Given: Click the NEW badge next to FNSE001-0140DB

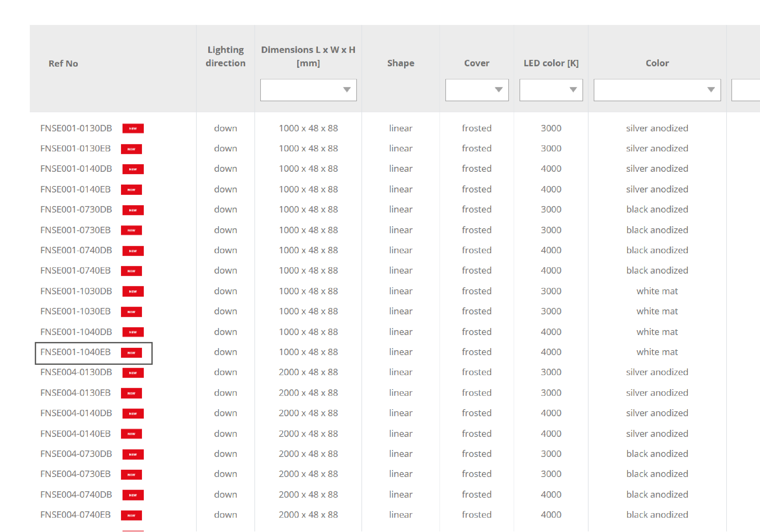Looking at the screenshot, I should [133, 169].
